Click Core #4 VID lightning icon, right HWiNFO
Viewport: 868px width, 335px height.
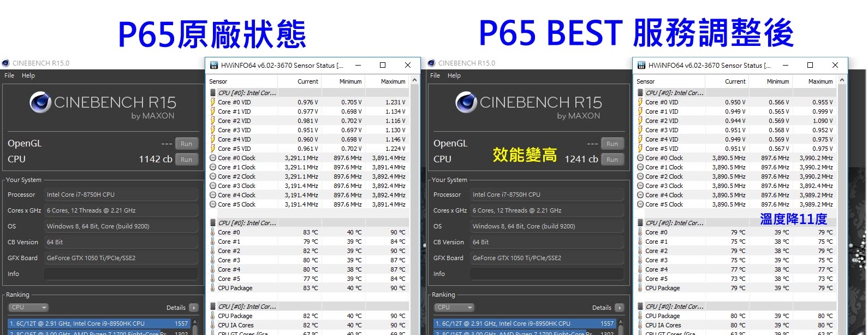640,139
